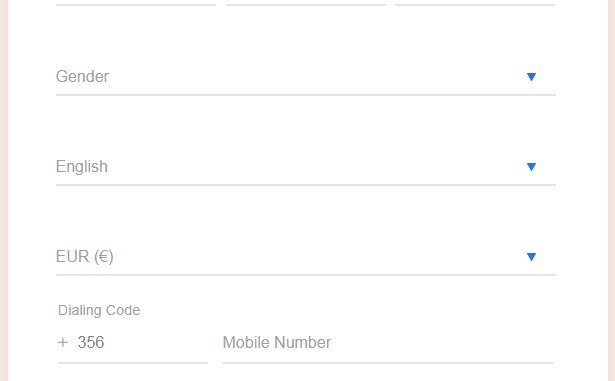Click the English language value text

[82, 167]
